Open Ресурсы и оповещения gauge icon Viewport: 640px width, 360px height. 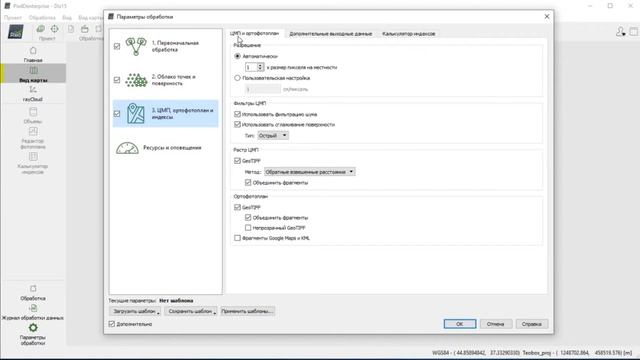(127, 148)
